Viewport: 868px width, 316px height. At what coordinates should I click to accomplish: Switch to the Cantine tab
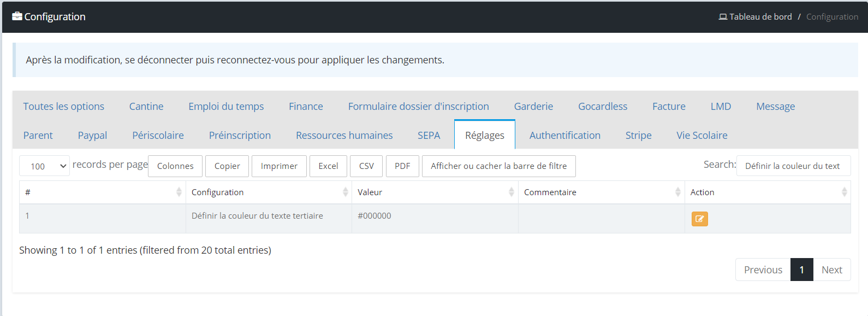146,106
